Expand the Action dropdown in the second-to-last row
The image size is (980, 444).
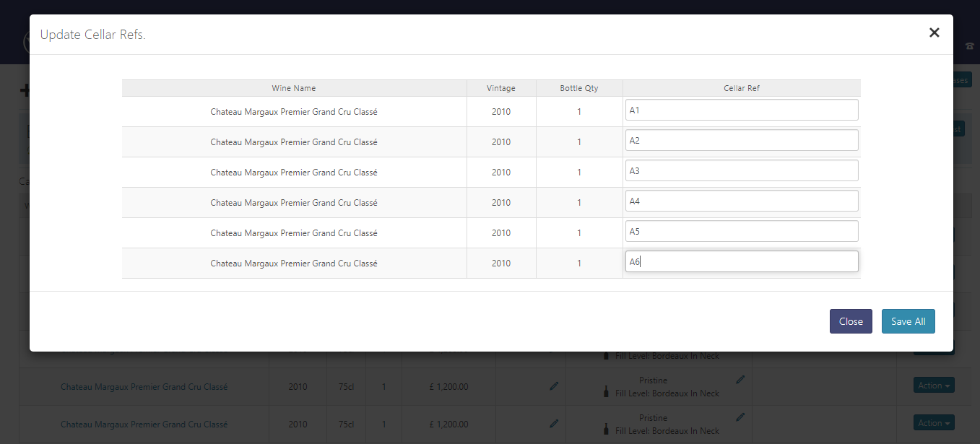(933, 386)
